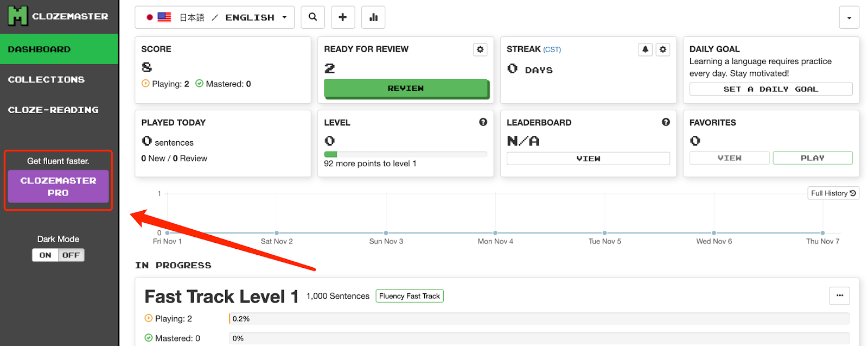Click '92 more points to level 1' text
868x346 pixels.
371,163
